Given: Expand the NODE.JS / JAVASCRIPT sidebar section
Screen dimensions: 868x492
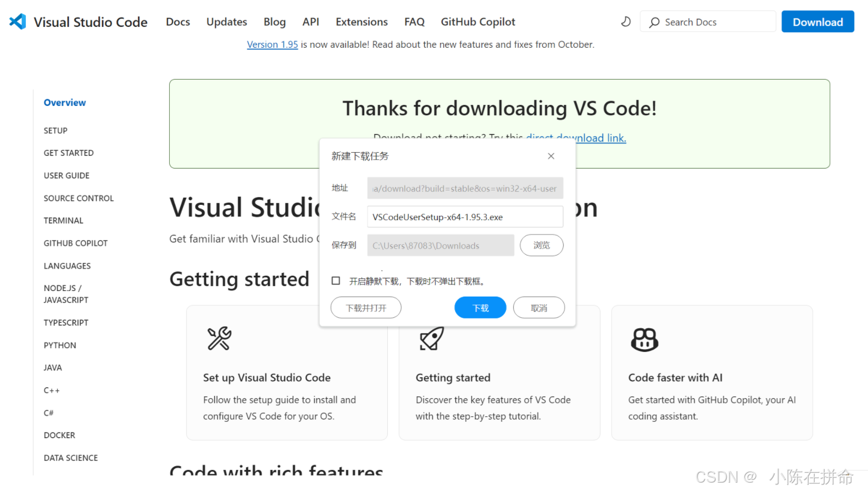Looking at the screenshot, I should click(x=66, y=294).
